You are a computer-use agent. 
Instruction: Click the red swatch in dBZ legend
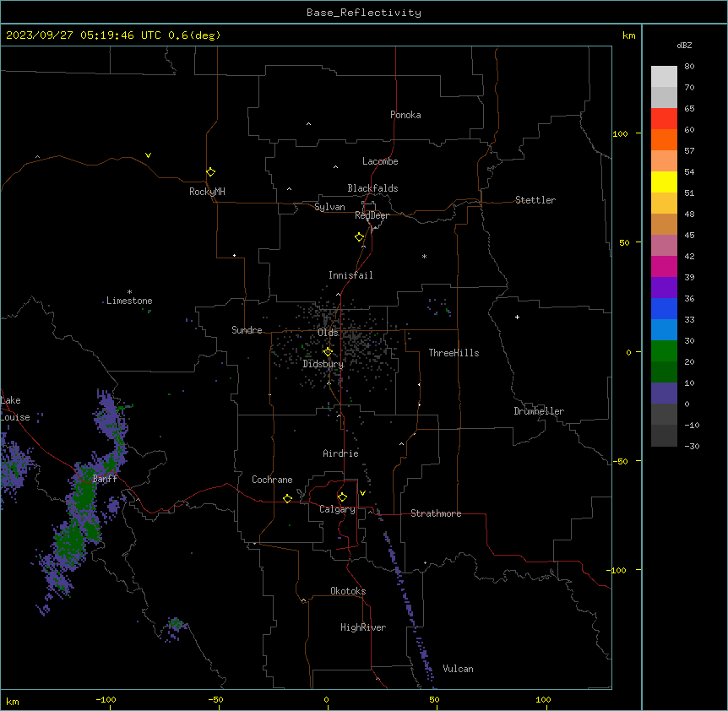coord(664,118)
